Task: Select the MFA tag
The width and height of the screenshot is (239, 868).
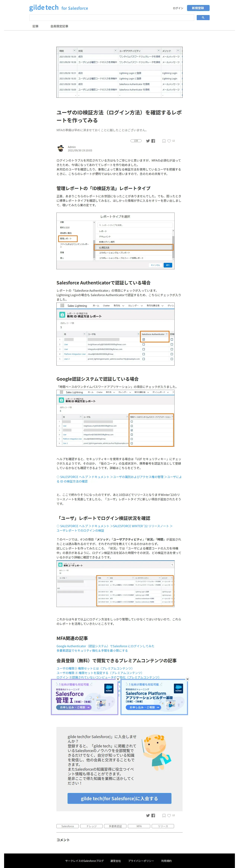Action: coord(139,826)
